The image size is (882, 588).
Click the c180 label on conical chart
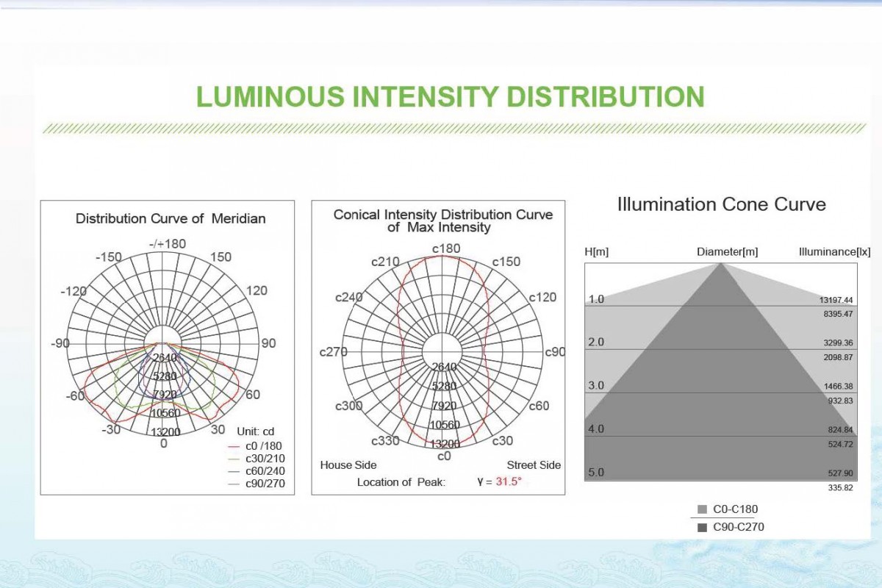[446, 248]
